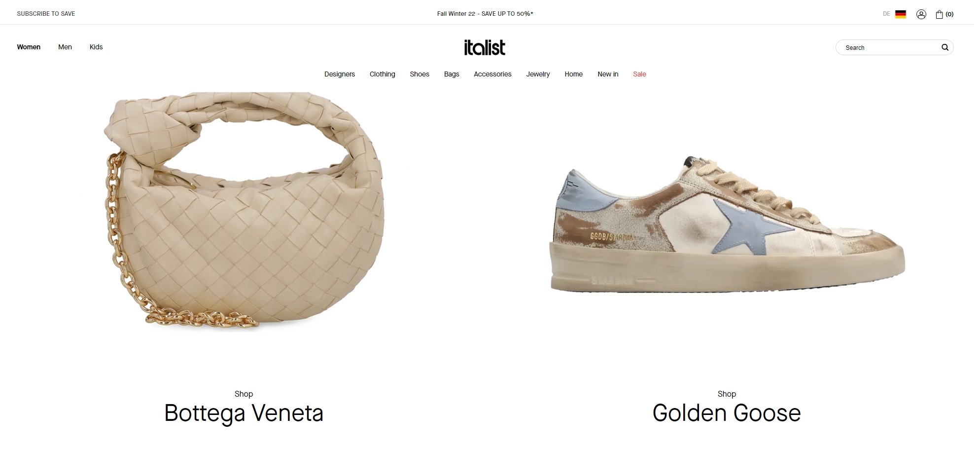The image size is (980, 449).
Task: Click into the Search input field
Action: tap(890, 47)
